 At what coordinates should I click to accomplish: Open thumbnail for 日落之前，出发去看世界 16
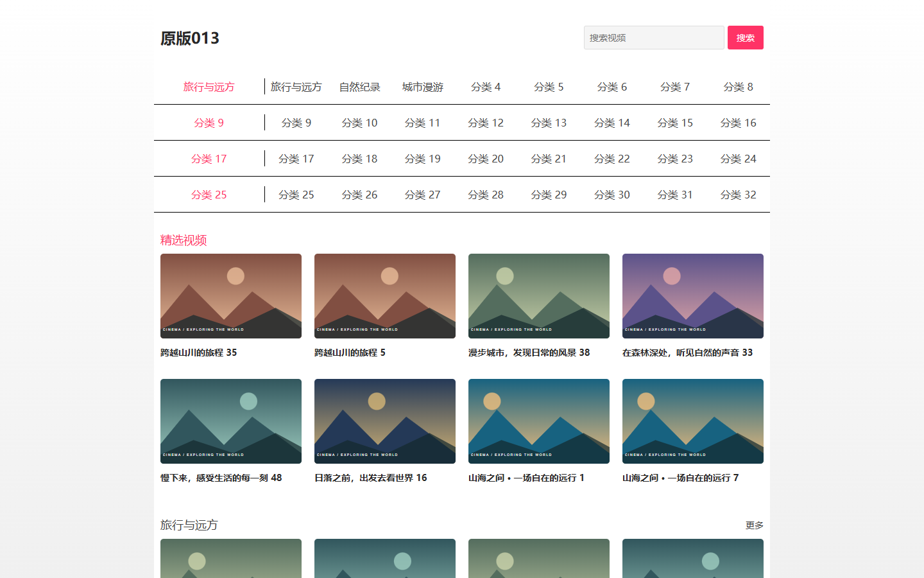click(385, 421)
